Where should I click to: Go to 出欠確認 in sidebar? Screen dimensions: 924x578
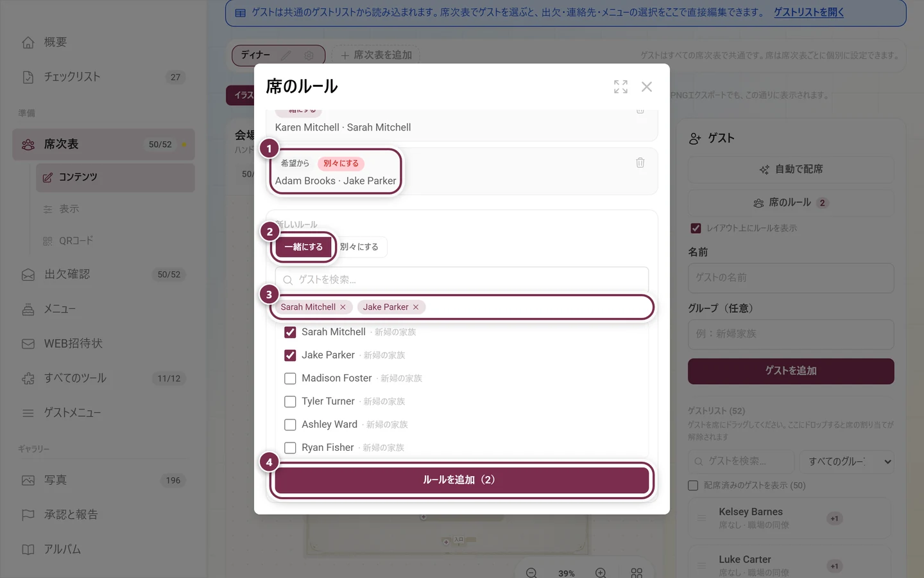click(x=103, y=274)
